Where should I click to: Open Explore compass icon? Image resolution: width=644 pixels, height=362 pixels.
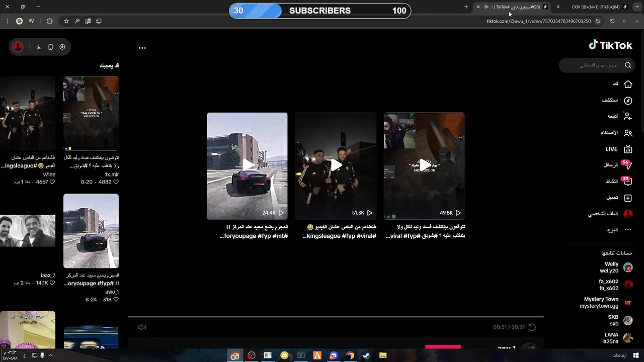[x=628, y=101]
